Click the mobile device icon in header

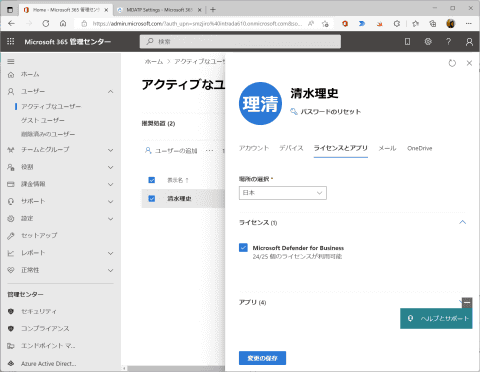[x=407, y=41]
